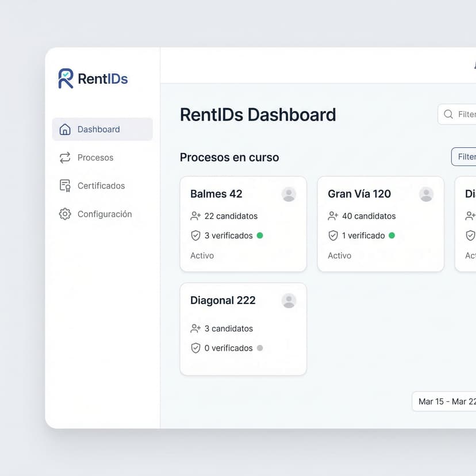The width and height of the screenshot is (476, 476).
Task: Click the Activo status label on Gran Vía 120
Action: click(339, 255)
